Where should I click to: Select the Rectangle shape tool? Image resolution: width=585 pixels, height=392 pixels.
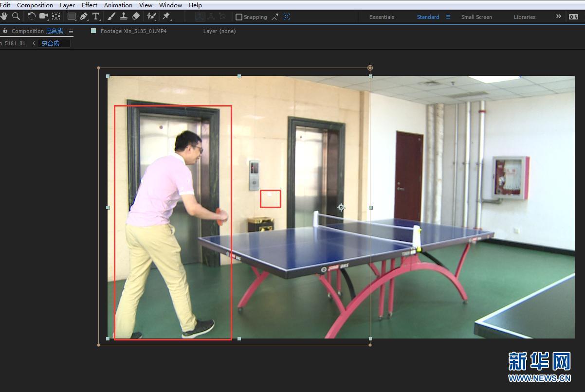(72, 17)
